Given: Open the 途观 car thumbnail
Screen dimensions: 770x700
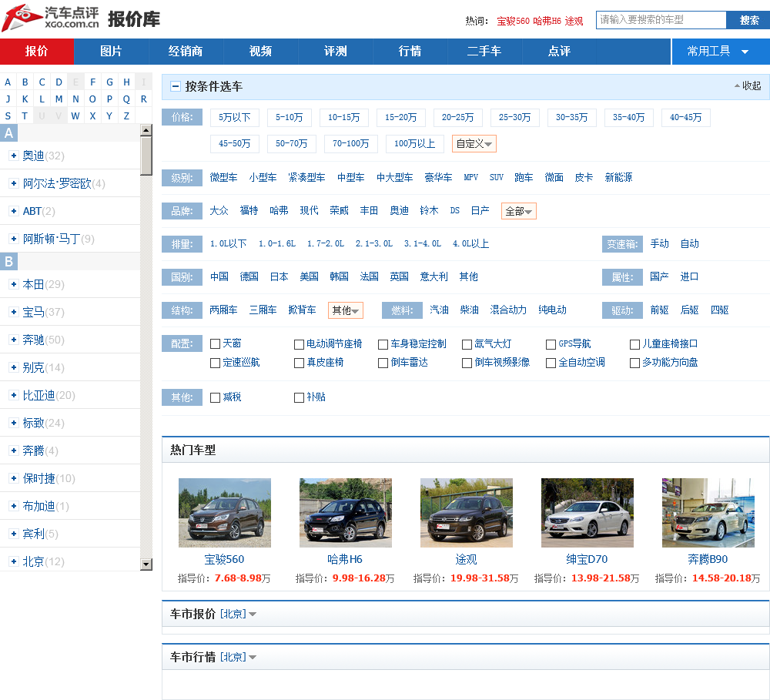Looking at the screenshot, I should click(466, 513).
